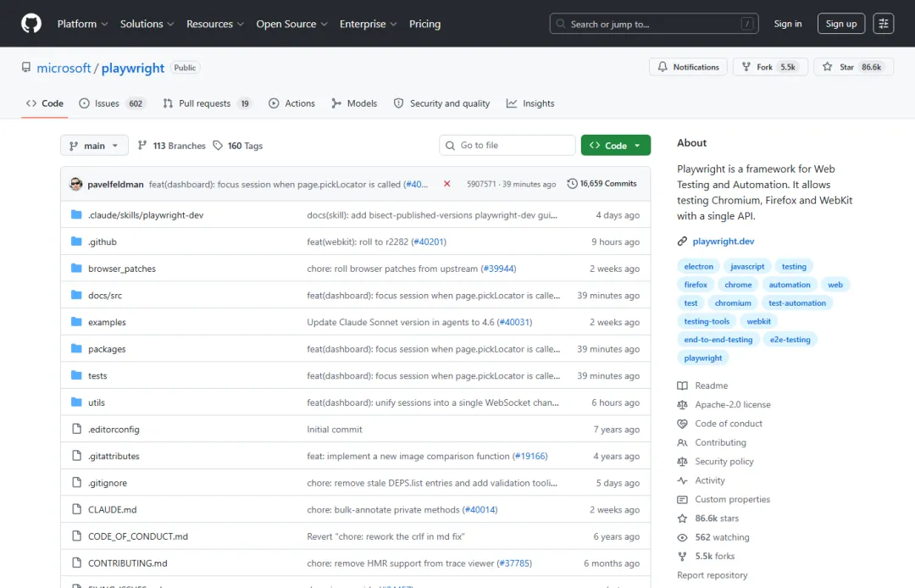Open the CONTRIBUTING.md file
Image resolution: width=915 pixels, height=588 pixels.
tap(128, 564)
